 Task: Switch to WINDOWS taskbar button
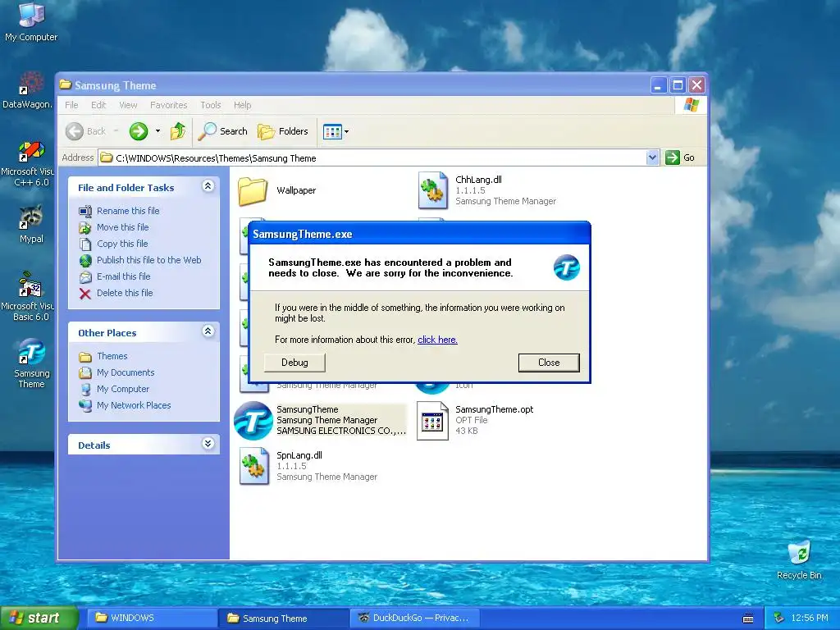pyautogui.click(x=152, y=619)
